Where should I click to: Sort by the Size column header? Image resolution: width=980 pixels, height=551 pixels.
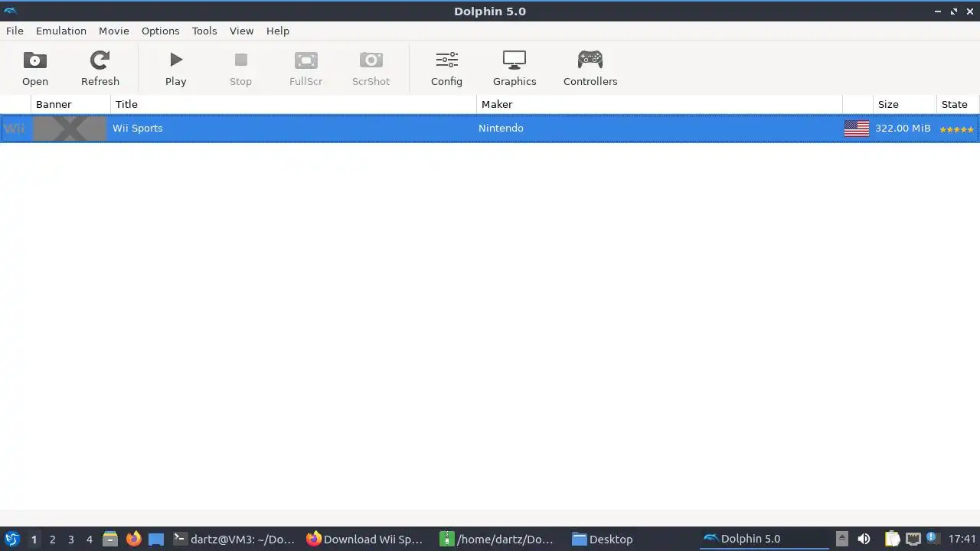[x=905, y=104]
